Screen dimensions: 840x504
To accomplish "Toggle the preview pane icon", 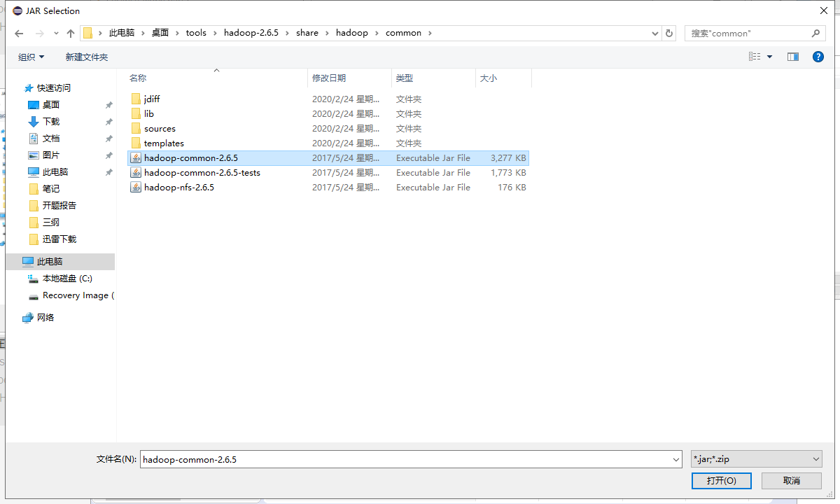I will click(x=793, y=57).
